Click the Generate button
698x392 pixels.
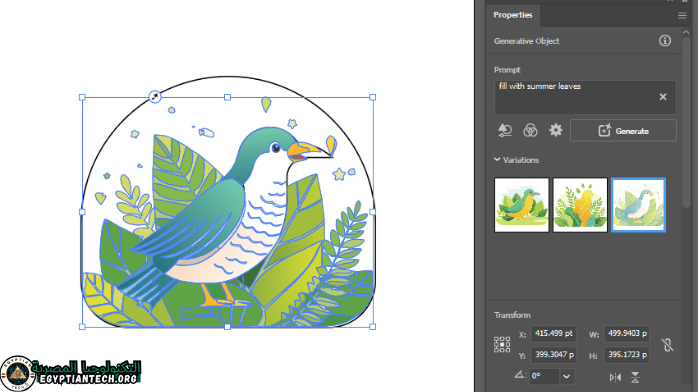623,131
